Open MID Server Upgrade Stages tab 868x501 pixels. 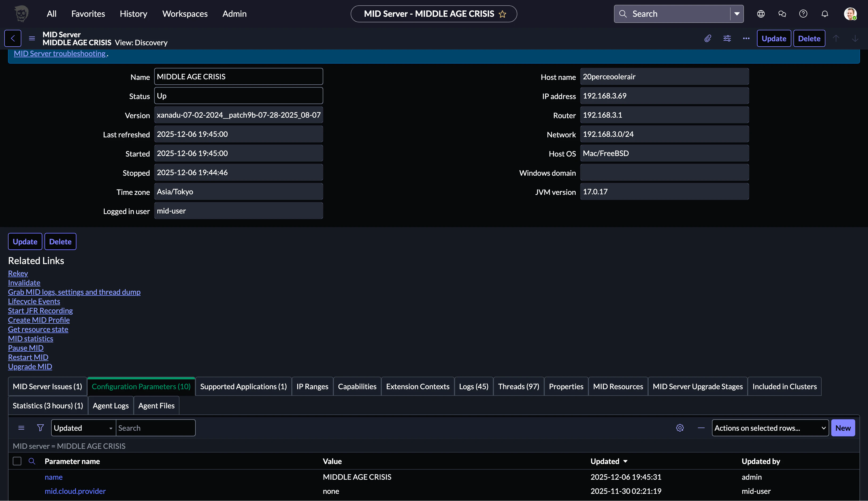tap(698, 387)
